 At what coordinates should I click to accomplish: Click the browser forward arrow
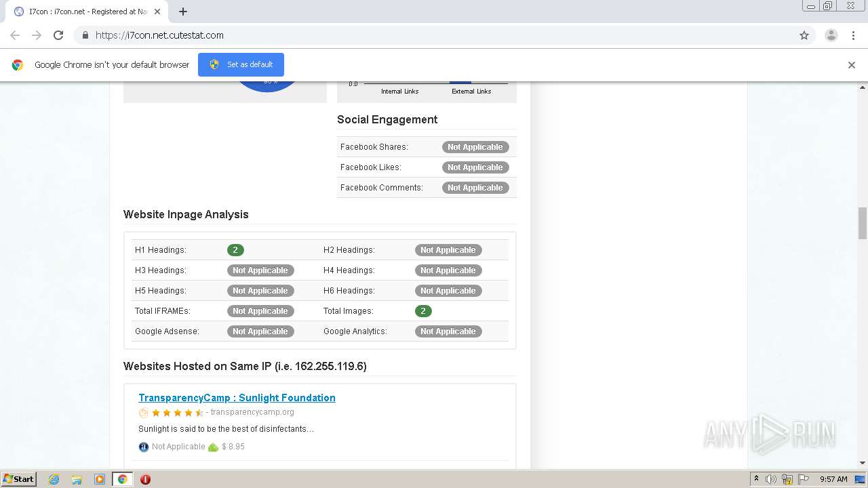click(x=37, y=35)
